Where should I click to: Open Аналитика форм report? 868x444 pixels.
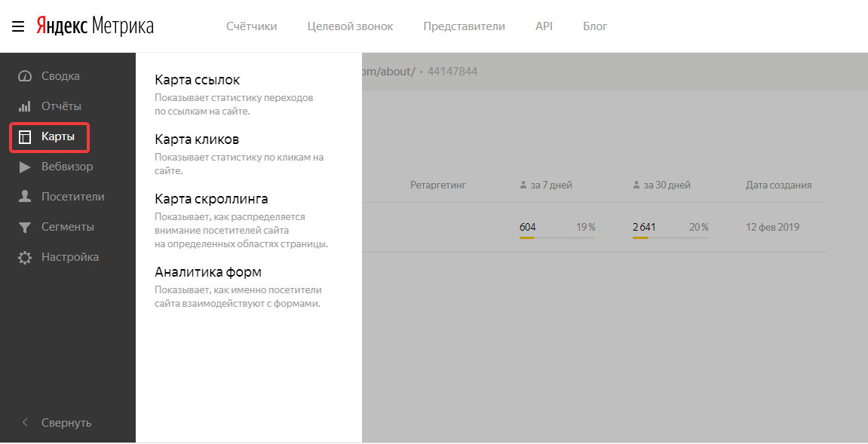point(208,272)
